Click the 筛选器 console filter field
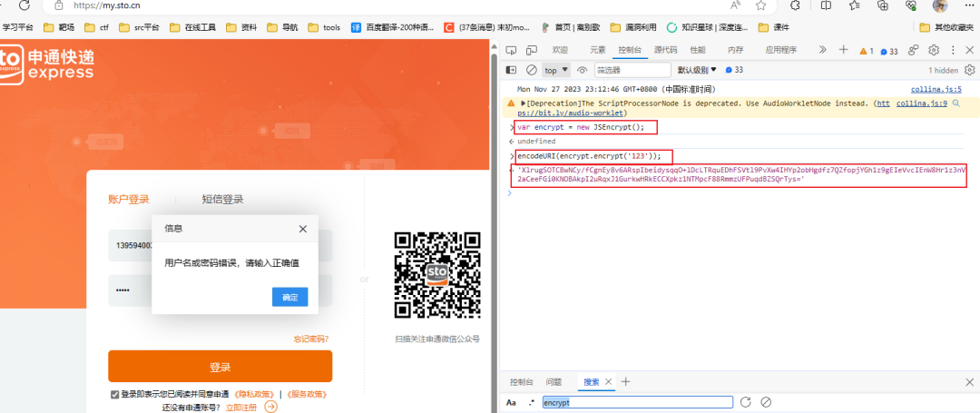This screenshot has width=980, height=413. tap(632, 70)
